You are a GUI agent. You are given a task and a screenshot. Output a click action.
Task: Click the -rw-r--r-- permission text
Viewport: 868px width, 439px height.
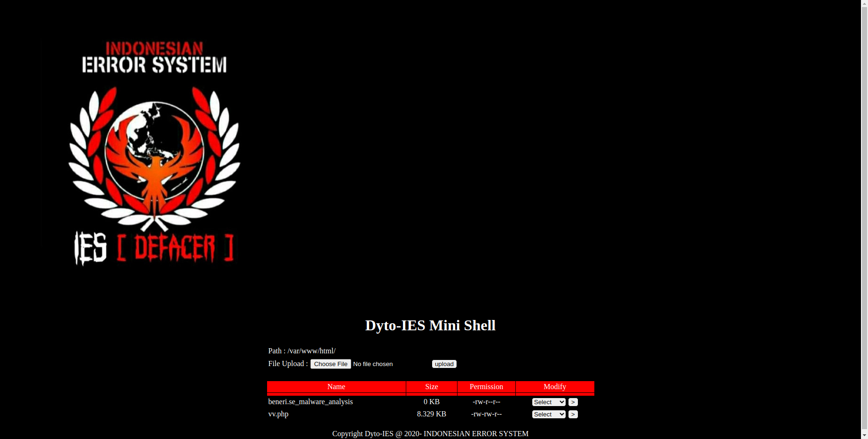coord(486,402)
